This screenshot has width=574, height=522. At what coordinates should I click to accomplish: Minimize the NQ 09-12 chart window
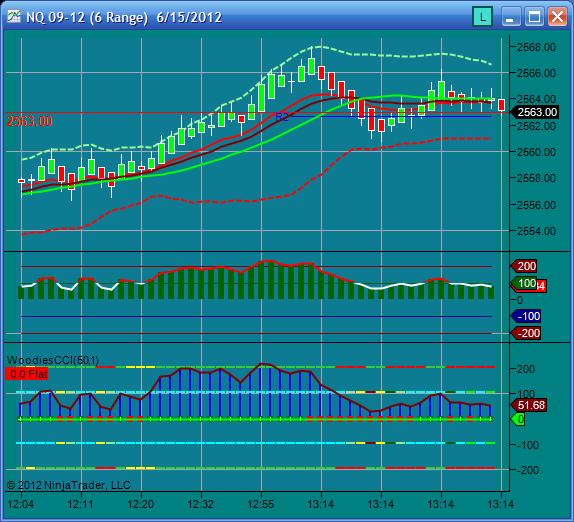click(510, 17)
